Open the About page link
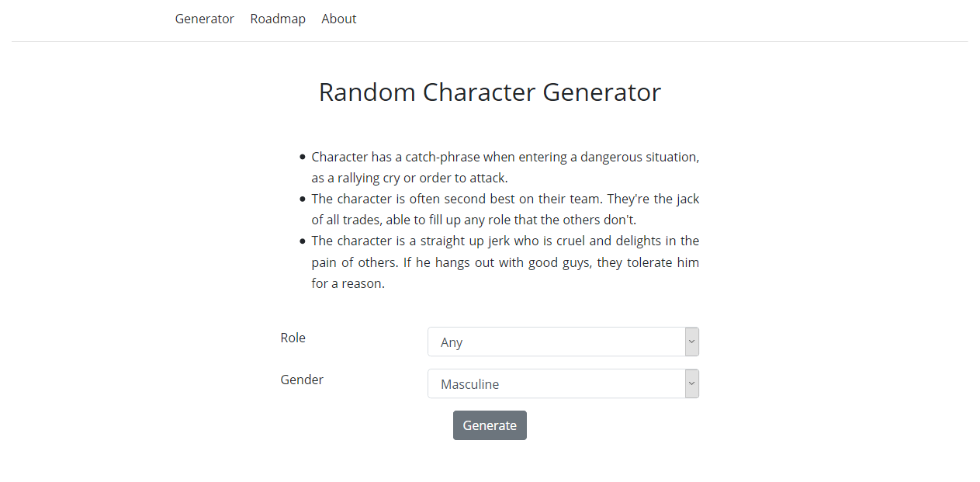 tap(339, 19)
